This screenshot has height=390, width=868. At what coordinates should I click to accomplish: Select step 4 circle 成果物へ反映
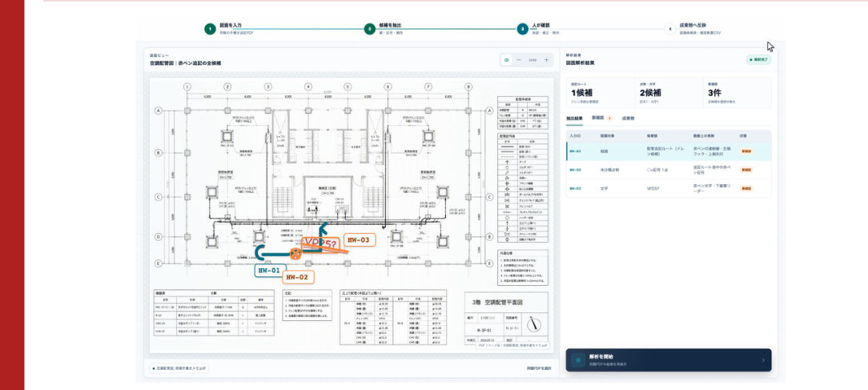[670, 29]
